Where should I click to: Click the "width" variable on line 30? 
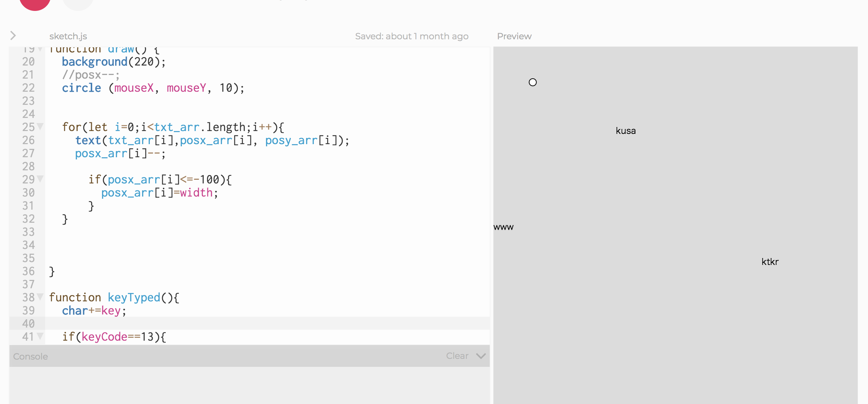pyautogui.click(x=196, y=193)
